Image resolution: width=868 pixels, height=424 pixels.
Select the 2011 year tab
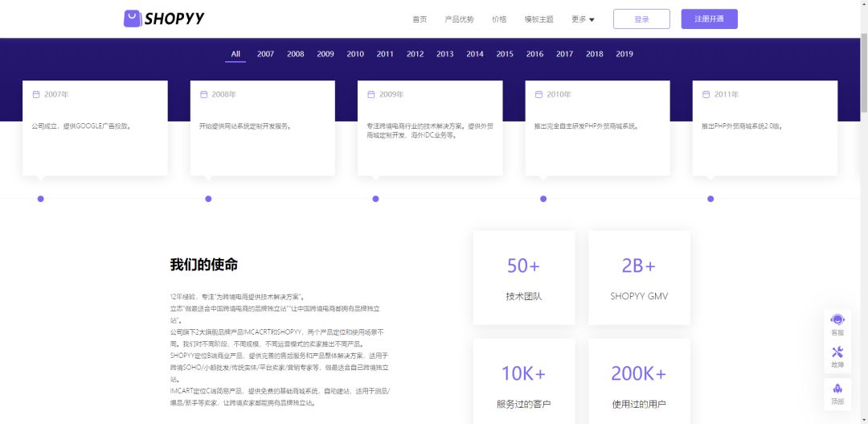[x=385, y=54]
